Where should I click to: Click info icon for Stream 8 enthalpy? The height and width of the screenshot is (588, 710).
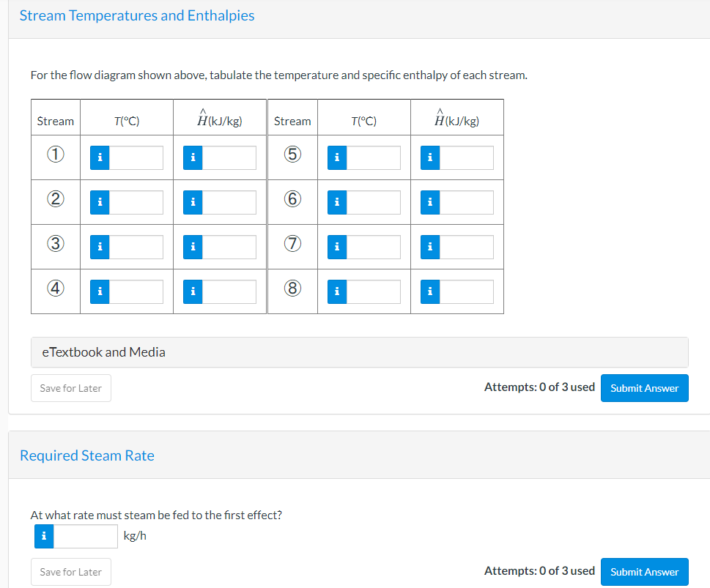click(430, 291)
